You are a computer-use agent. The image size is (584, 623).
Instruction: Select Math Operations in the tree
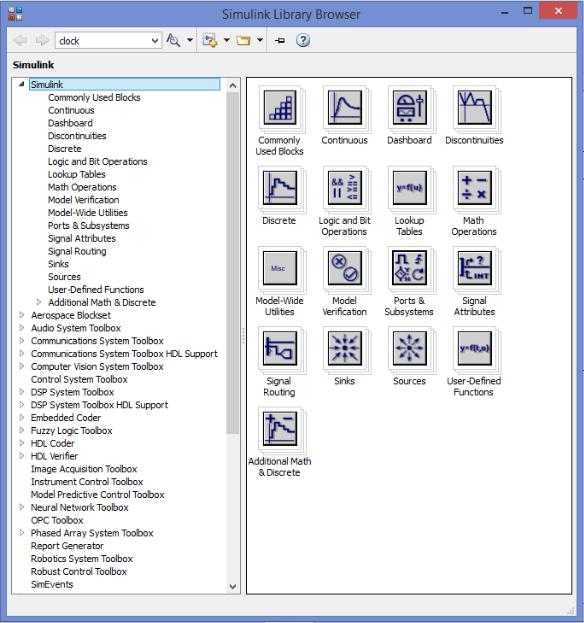[82, 187]
